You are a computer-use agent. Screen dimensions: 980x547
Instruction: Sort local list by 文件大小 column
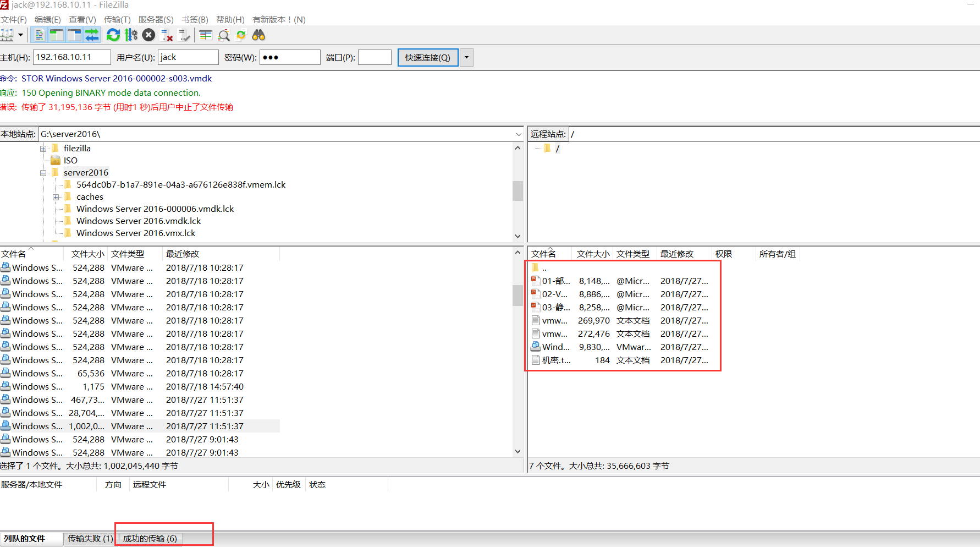point(87,254)
